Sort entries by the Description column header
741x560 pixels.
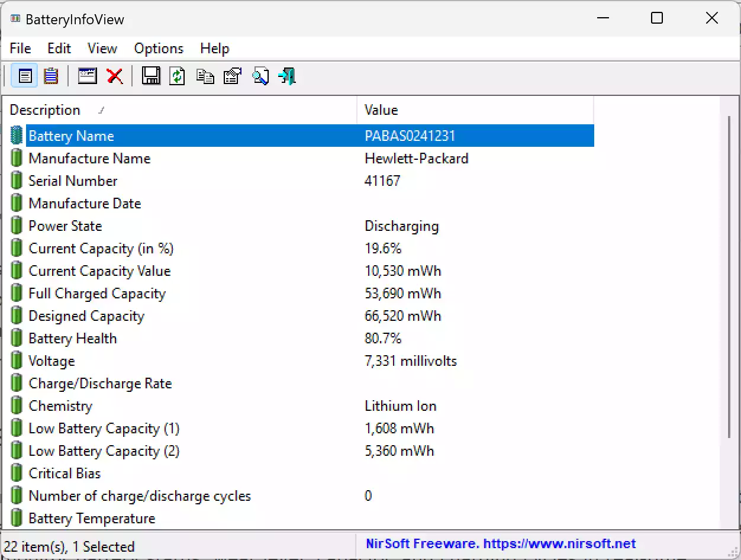[x=45, y=110]
